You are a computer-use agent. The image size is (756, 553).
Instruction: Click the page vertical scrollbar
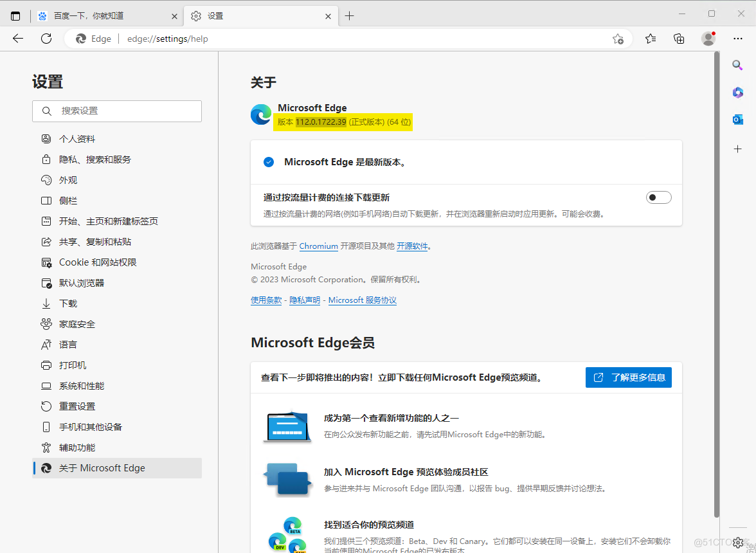(x=716, y=283)
